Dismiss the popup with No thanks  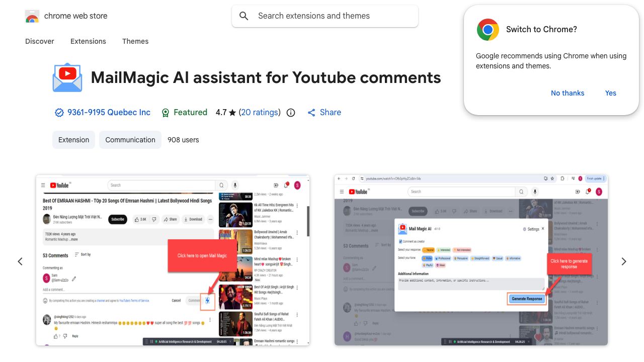pos(568,93)
